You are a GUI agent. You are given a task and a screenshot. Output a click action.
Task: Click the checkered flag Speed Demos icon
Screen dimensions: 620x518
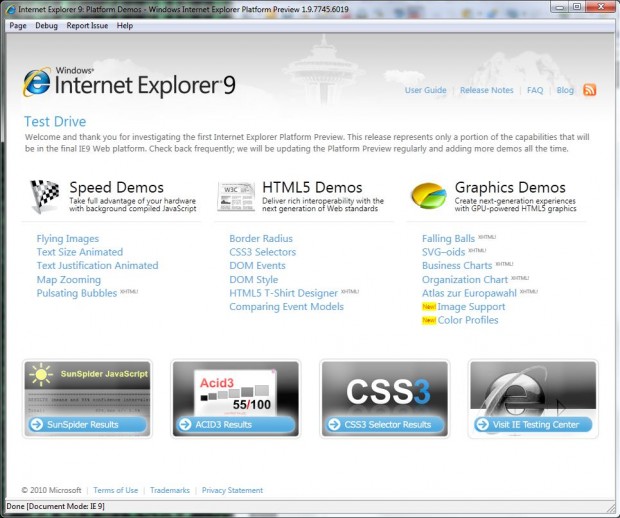tap(45, 196)
